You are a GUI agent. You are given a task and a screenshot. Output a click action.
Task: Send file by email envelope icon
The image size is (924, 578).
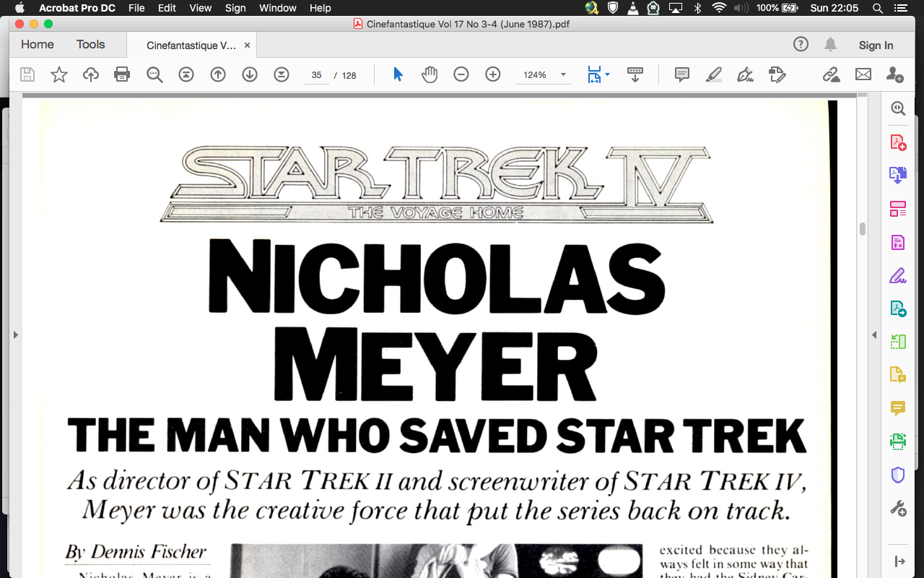point(863,74)
